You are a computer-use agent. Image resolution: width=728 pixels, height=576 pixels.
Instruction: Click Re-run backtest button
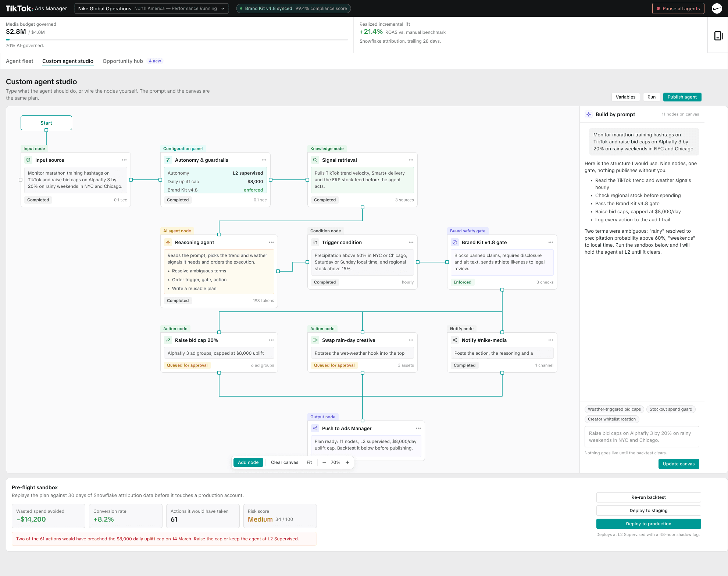[x=649, y=497]
